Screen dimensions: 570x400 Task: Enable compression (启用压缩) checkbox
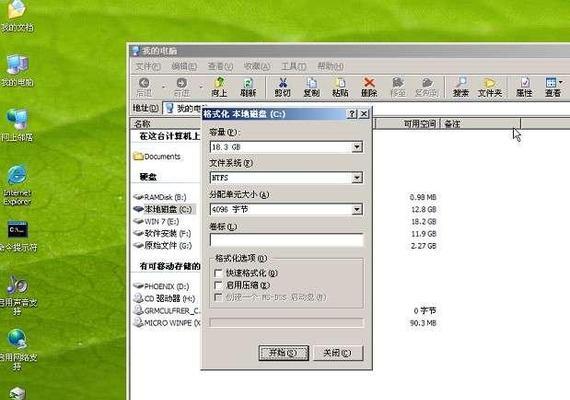(x=218, y=285)
